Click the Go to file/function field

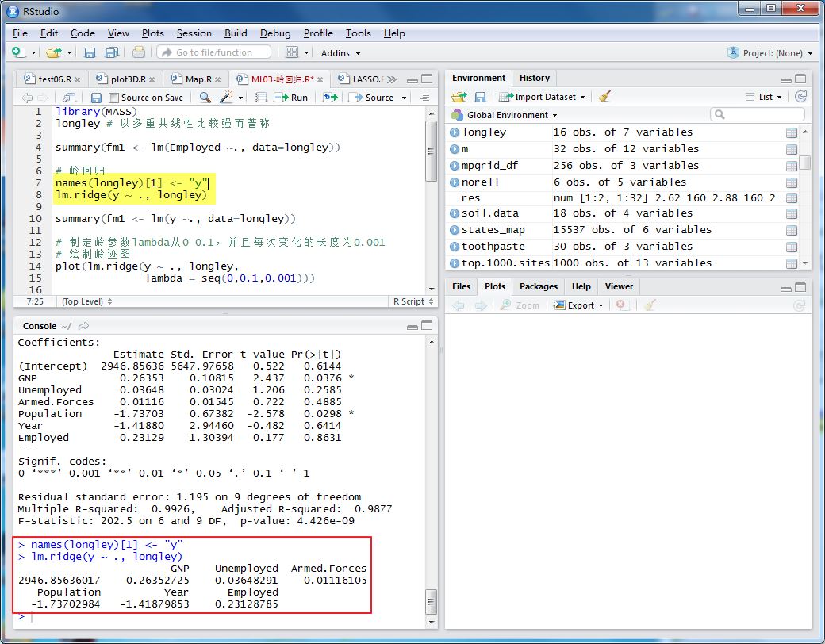pyautogui.click(x=213, y=52)
